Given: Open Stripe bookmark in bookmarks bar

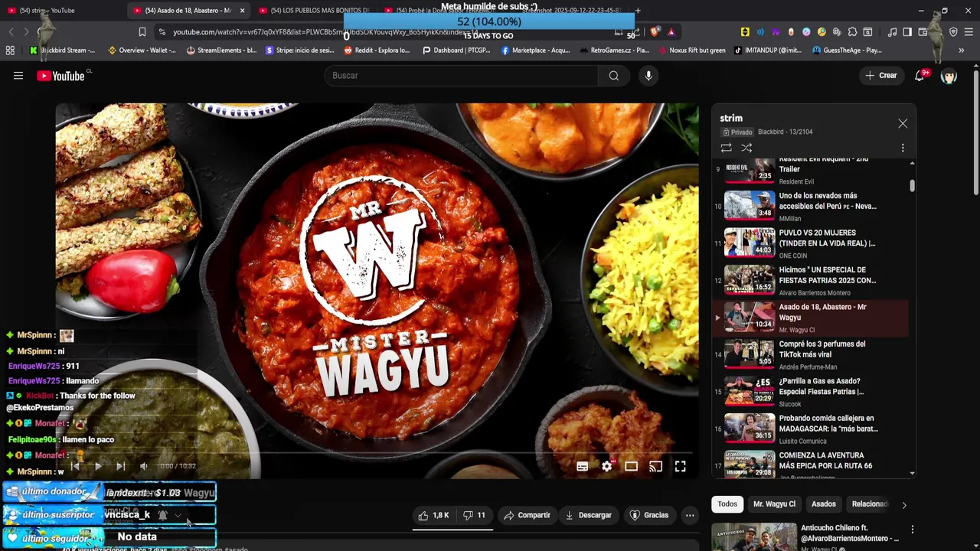Looking at the screenshot, I should click(299, 51).
